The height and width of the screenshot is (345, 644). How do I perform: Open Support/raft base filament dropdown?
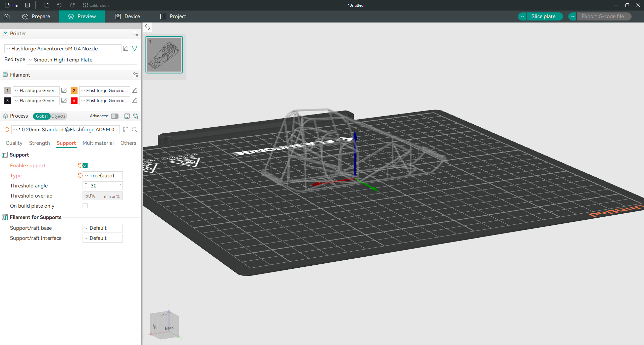point(103,228)
